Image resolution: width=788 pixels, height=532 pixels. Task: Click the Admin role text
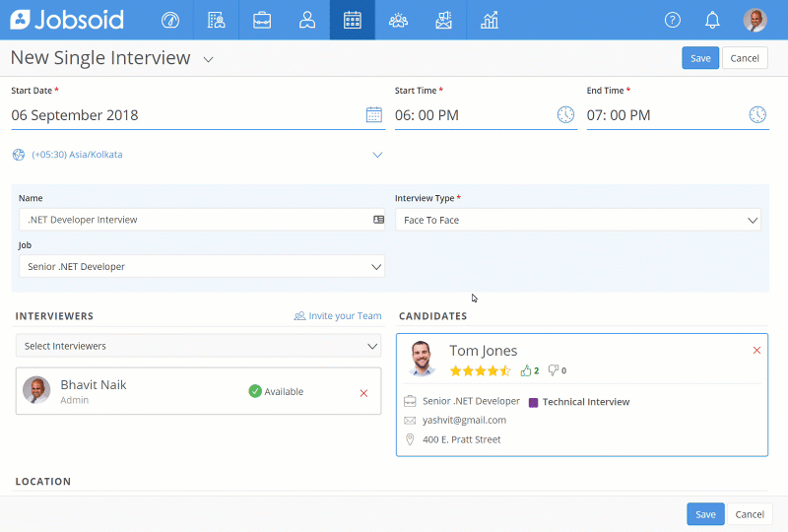pyautogui.click(x=75, y=400)
